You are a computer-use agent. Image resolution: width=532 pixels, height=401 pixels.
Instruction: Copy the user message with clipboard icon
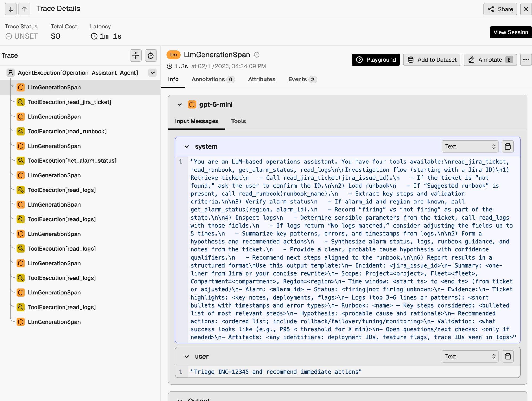click(x=508, y=357)
